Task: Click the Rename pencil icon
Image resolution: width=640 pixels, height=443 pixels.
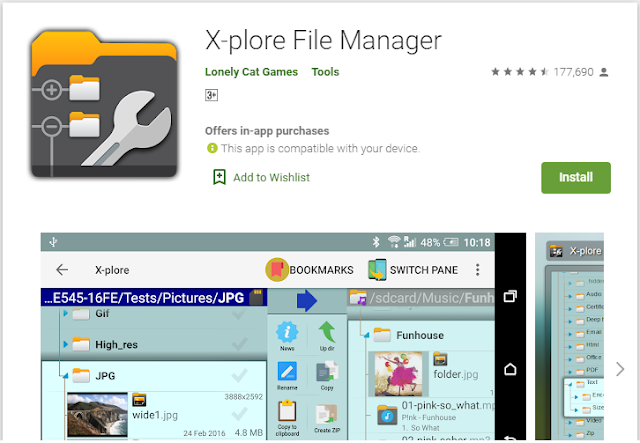Action: pos(287,371)
